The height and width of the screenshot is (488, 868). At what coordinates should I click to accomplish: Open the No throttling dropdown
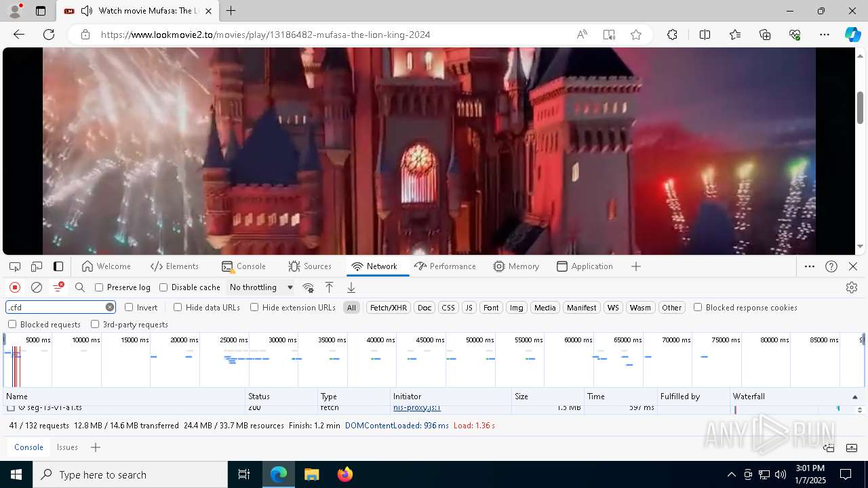pos(261,287)
